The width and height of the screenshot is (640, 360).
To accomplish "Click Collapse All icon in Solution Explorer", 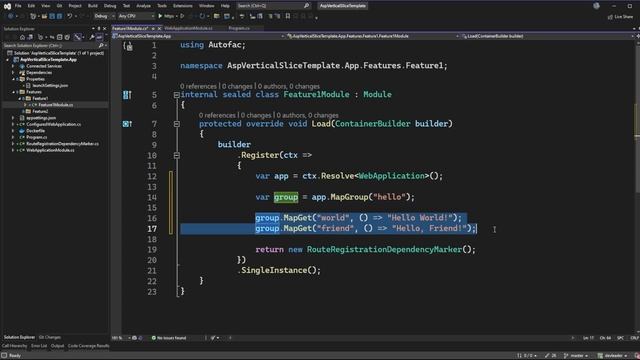I will click(60, 37).
